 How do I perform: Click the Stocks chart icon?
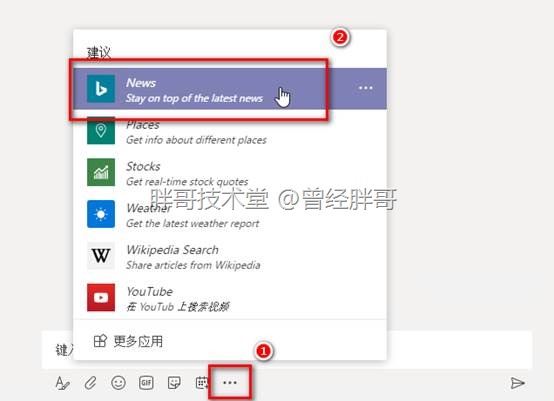[x=101, y=172]
